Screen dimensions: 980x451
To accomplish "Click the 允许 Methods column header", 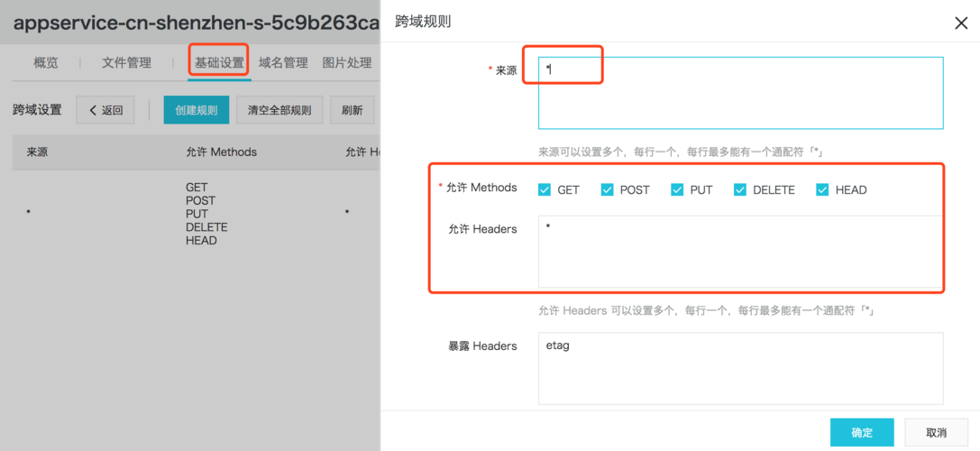I will pyautogui.click(x=221, y=152).
